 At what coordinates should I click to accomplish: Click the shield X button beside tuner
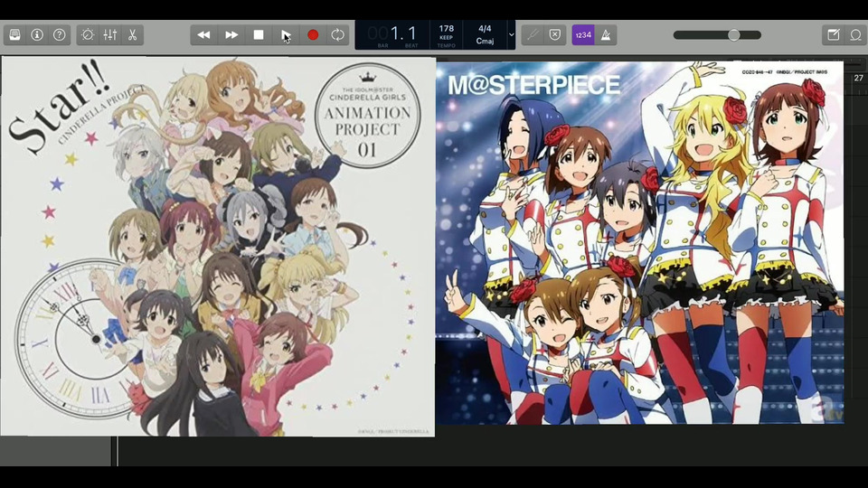(554, 35)
